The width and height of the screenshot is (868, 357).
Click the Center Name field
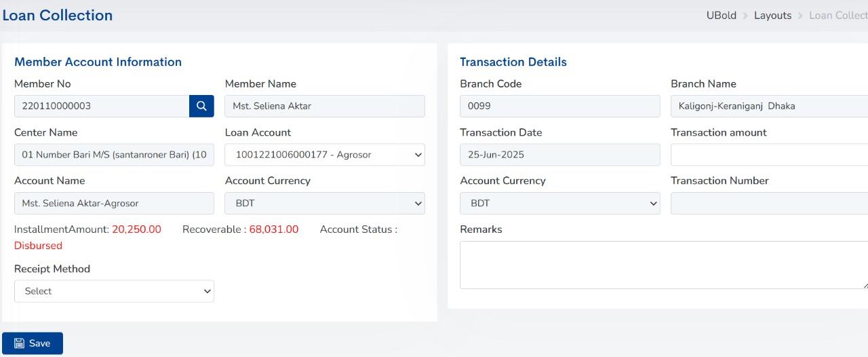pyautogui.click(x=114, y=155)
